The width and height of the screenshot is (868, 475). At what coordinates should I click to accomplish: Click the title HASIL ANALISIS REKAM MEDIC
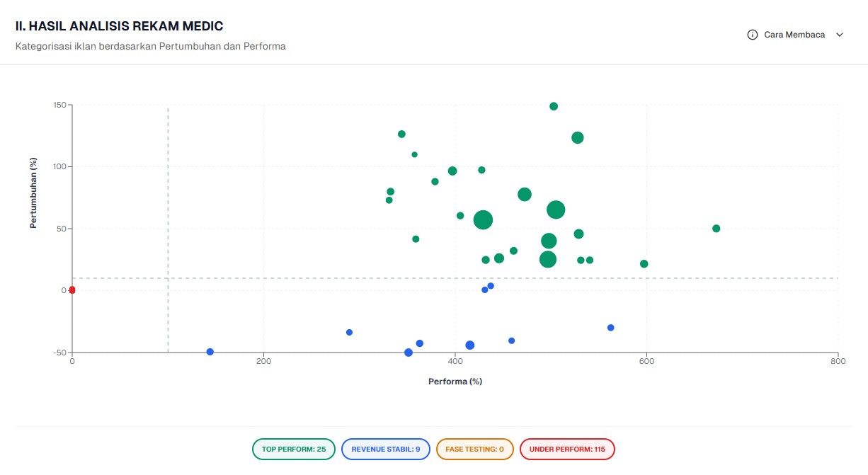pos(118,25)
